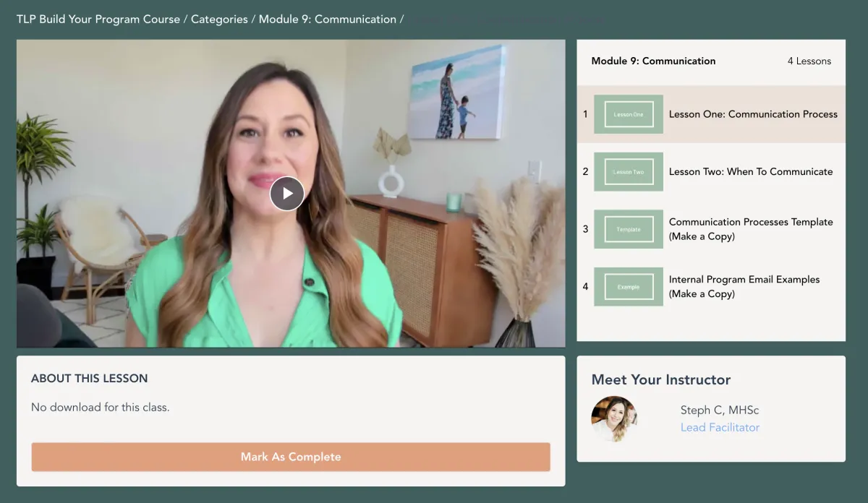Click the Steph C, MHSc instructor name

coord(720,410)
